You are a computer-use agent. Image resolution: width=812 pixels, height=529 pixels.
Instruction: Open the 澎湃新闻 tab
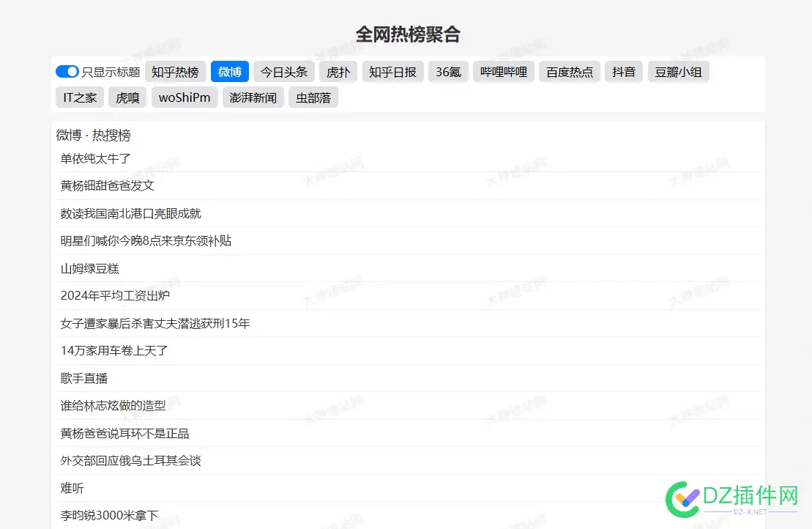253,97
